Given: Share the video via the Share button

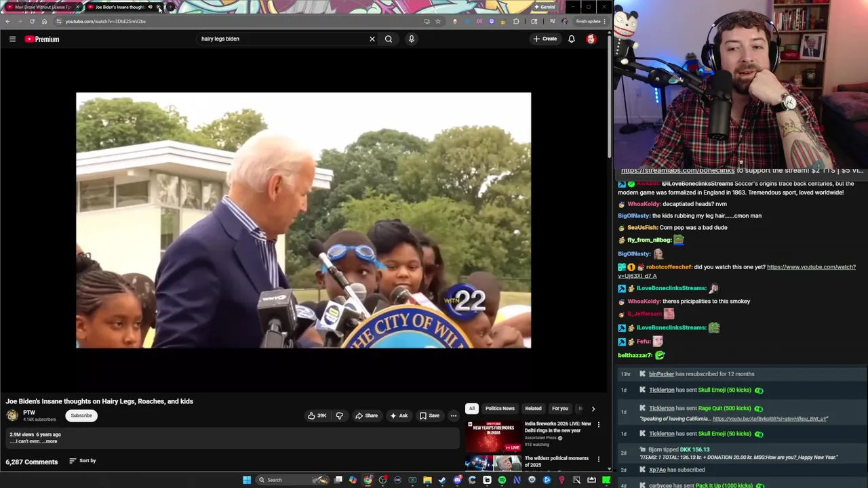Looking at the screenshot, I should 367,415.
